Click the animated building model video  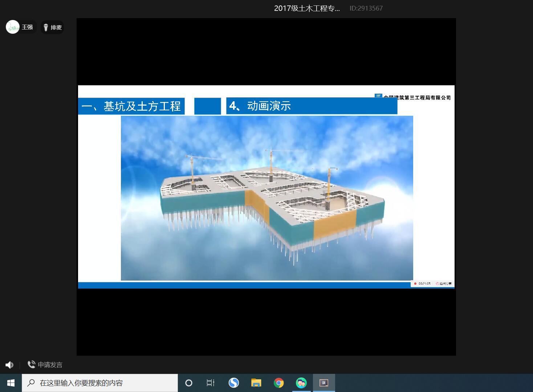(267, 198)
